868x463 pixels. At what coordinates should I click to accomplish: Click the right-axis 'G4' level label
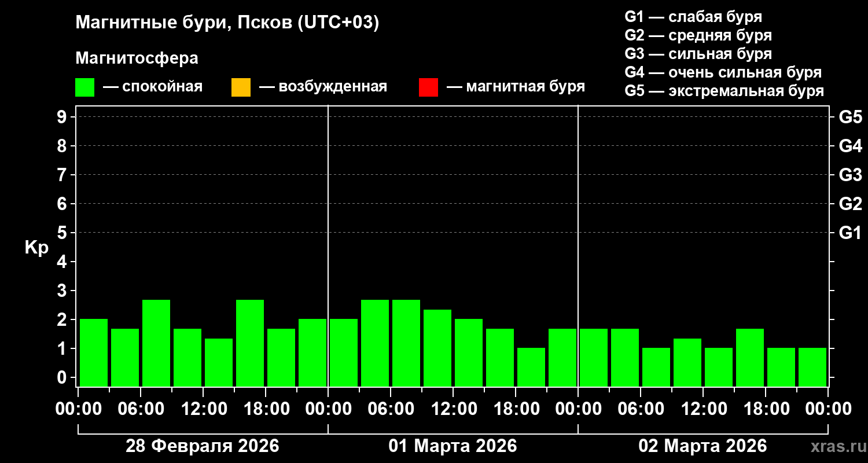pos(850,146)
